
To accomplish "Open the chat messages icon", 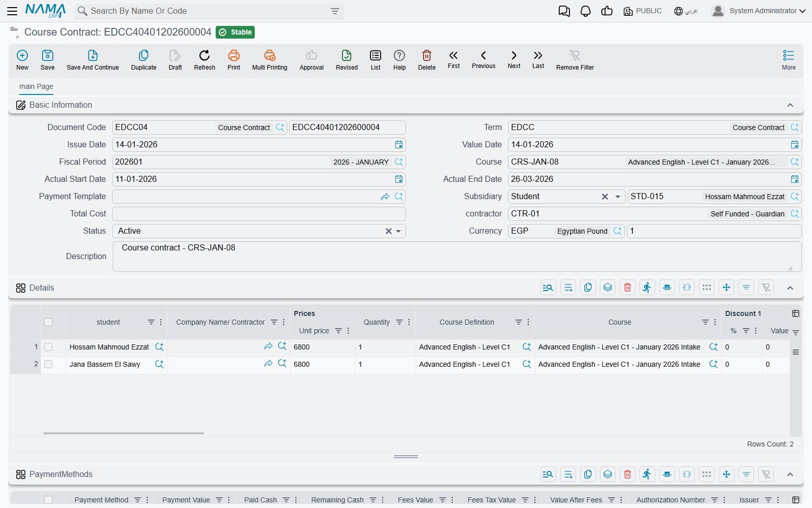I will pyautogui.click(x=564, y=11).
